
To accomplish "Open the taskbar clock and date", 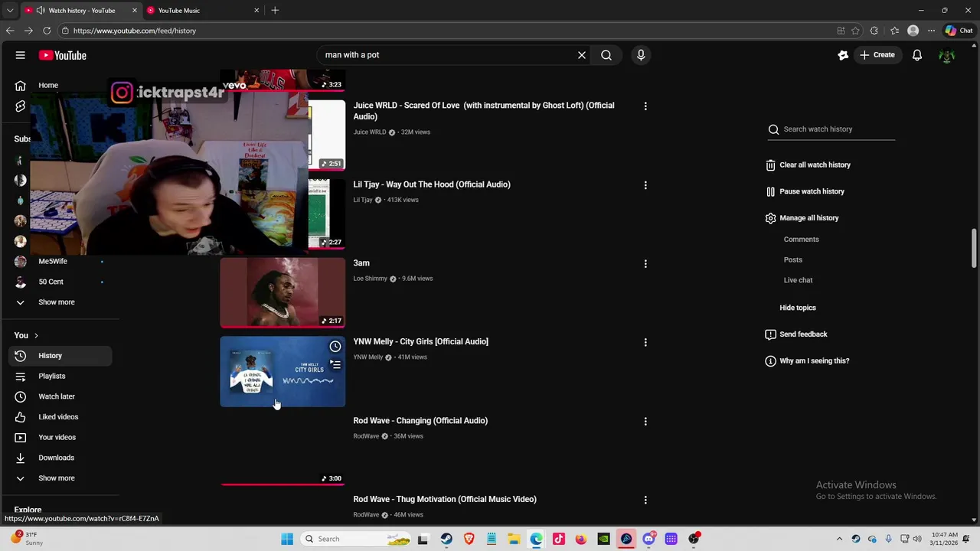I will coord(946,539).
